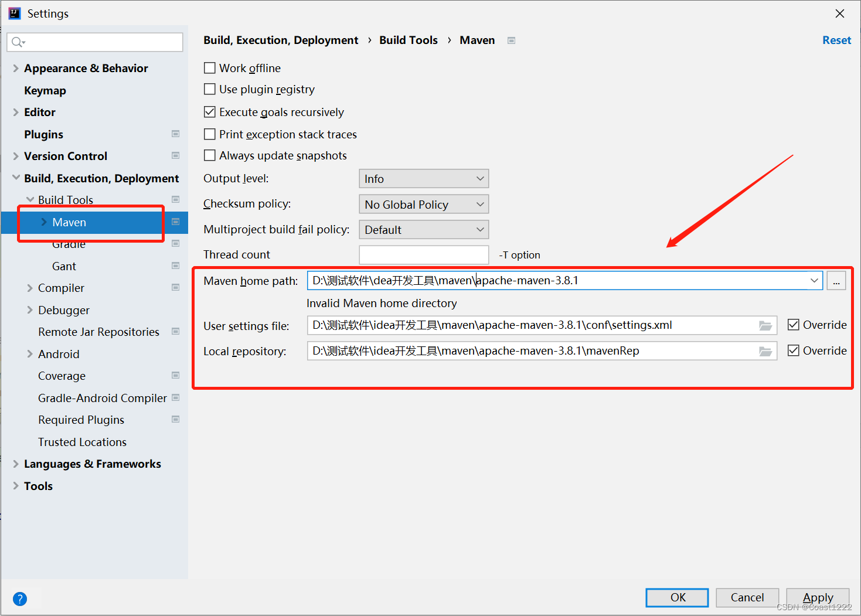This screenshot has height=616, width=861.
Task: Click the project icon beside Gradle-Android Compiler
Action: coord(175,398)
